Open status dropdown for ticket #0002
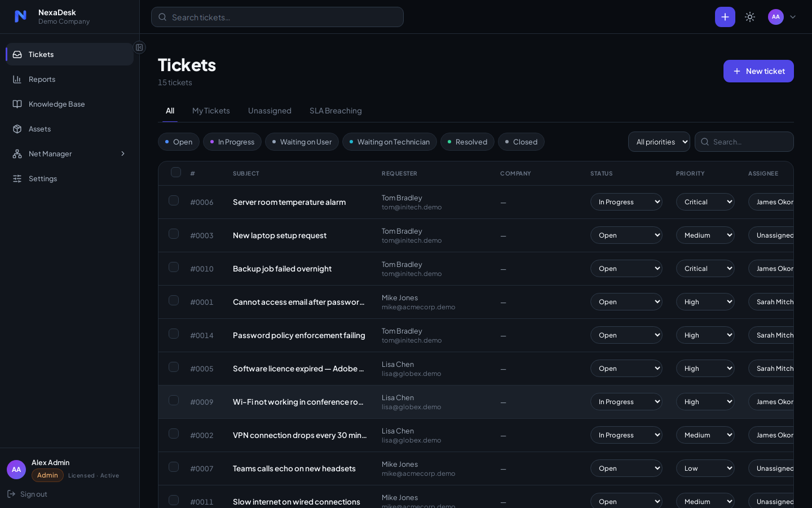The width and height of the screenshot is (812, 508). tap(626, 435)
